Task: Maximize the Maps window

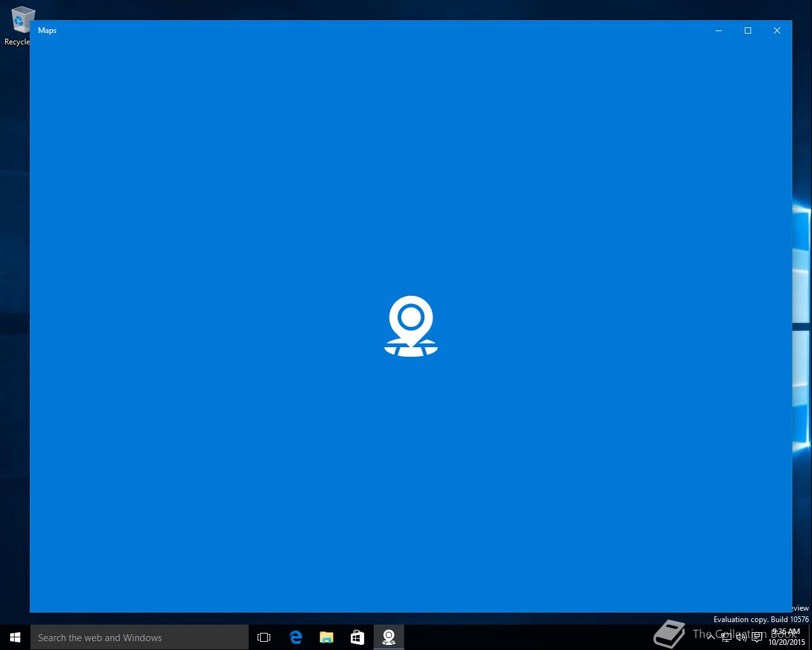Action: (x=748, y=30)
